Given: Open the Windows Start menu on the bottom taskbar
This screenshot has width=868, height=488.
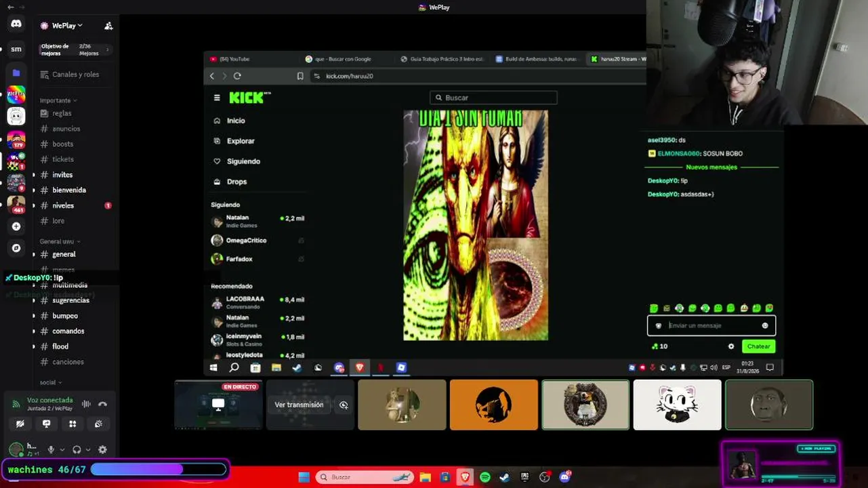Looking at the screenshot, I should pyautogui.click(x=304, y=477).
